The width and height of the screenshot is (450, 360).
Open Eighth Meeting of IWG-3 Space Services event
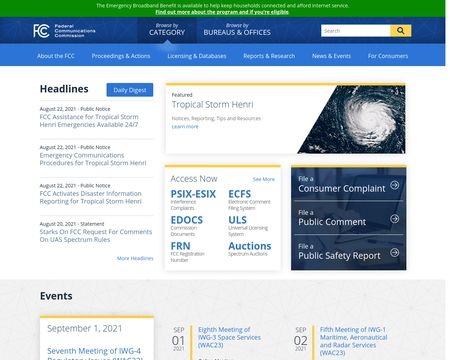pos(229,337)
